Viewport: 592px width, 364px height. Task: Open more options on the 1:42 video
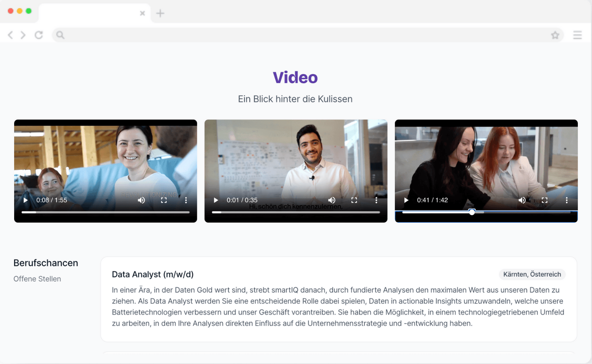tap(567, 200)
